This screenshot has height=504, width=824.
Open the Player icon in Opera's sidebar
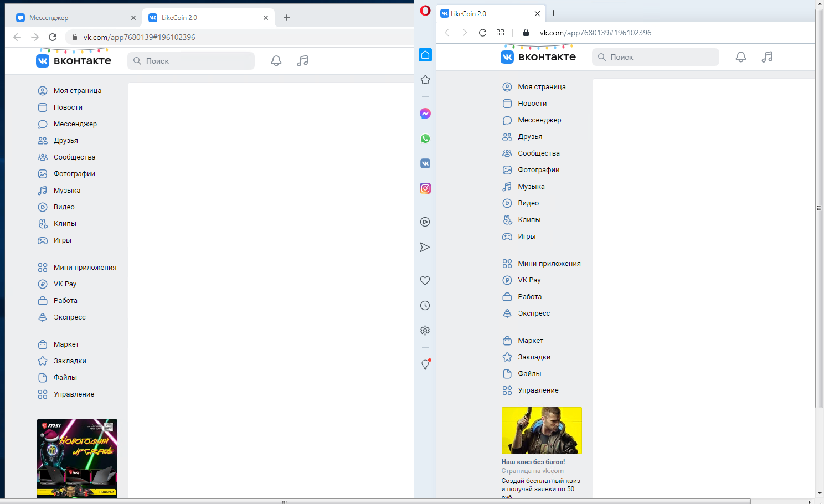(x=425, y=222)
